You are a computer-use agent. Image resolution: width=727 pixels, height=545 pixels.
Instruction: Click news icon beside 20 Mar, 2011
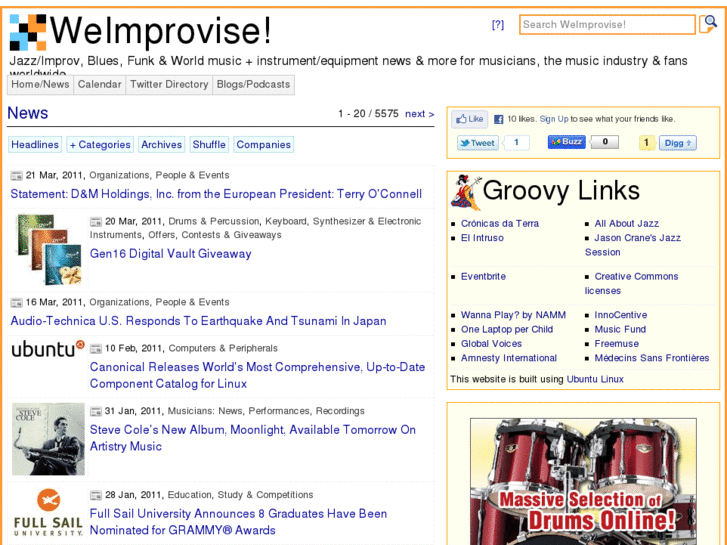tap(96, 222)
